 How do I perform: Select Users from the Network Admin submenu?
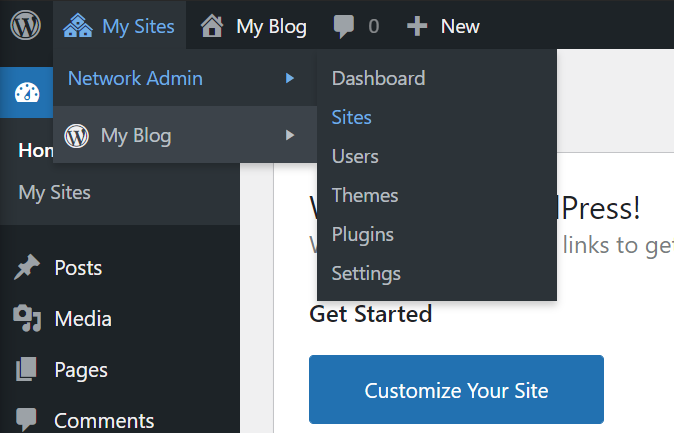[355, 156]
